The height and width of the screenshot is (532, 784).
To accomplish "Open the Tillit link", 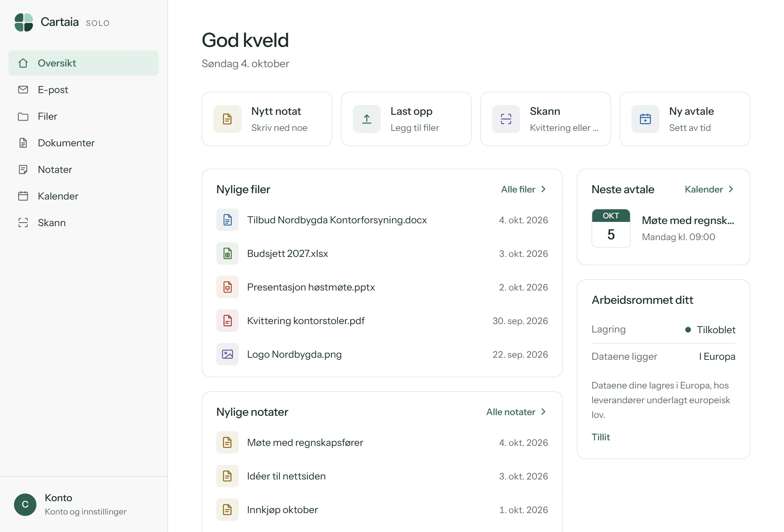I will (x=601, y=437).
